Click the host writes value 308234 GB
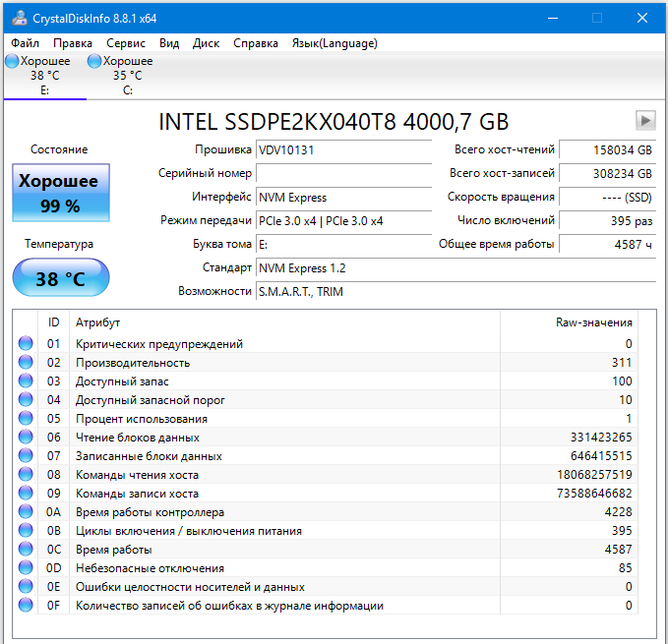This screenshot has height=644, width=668. [607, 174]
